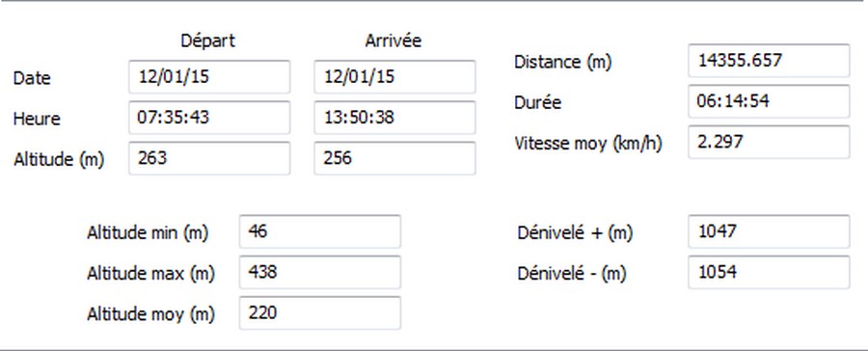Image resolution: width=868 pixels, height=351 pixels.
Task: Click the Vitesse moy (km/h) field
Action: (x=769, y=143)
